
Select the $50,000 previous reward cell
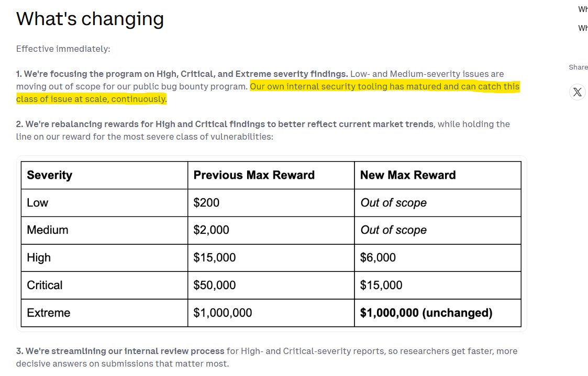click(271, 286)
